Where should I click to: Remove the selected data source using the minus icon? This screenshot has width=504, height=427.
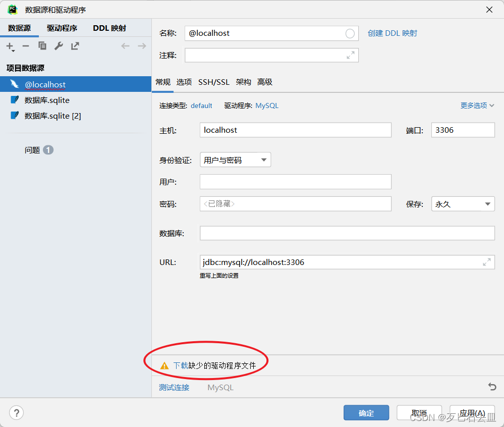point(25,46)
